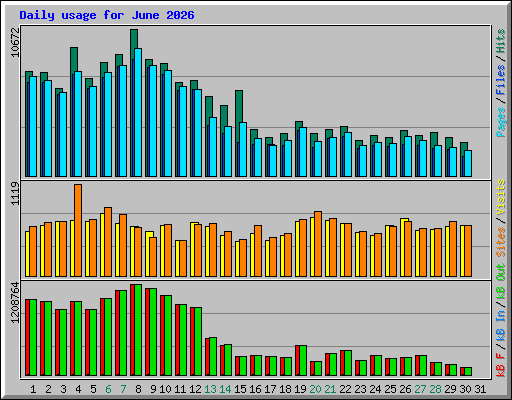Click day 15 on the x-axis
The width and height of the screenshot is (512, 400).
pos(240,389)
